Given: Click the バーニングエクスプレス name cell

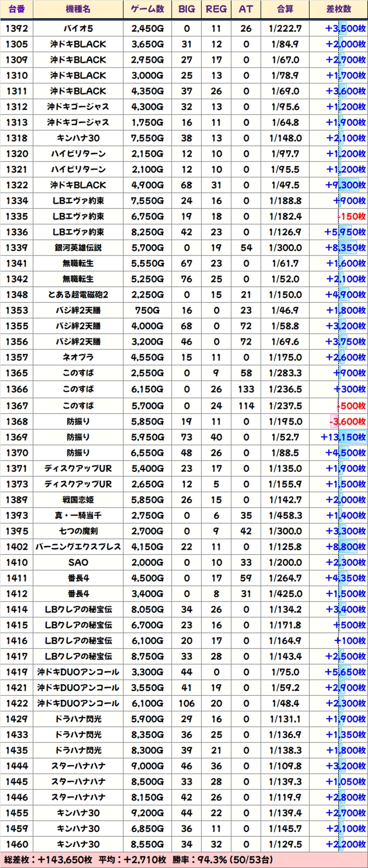Looking at the screenshot, I should [78, 547].
